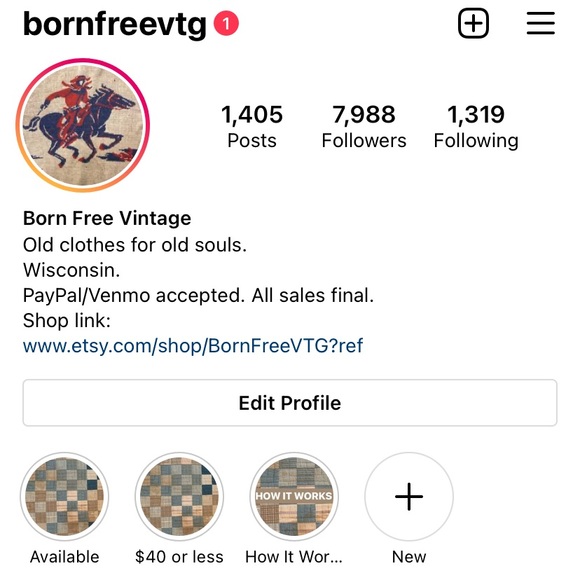Image resolution: width=580 pixels, height=580 pixels.
Task: Tap the Followers label text
Action: pos(364,141)
